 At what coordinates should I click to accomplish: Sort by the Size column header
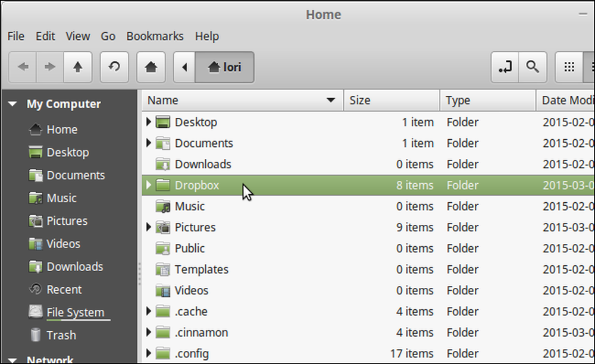point(392,101)
